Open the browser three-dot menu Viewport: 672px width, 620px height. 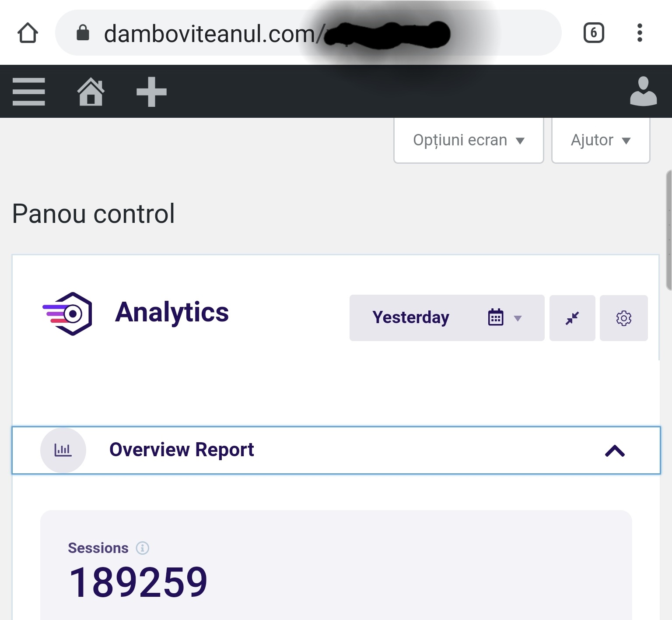[640, 33]
